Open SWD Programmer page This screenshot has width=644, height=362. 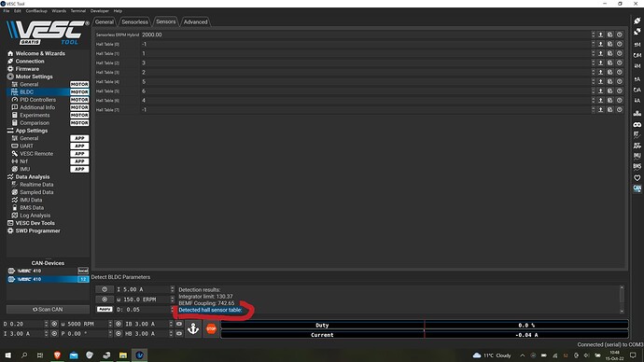(37, 231)
